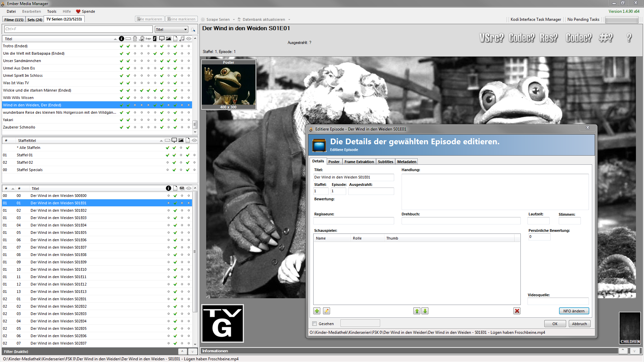
Task: Click the NFO ändern button
Action: (x=574, y=311)
